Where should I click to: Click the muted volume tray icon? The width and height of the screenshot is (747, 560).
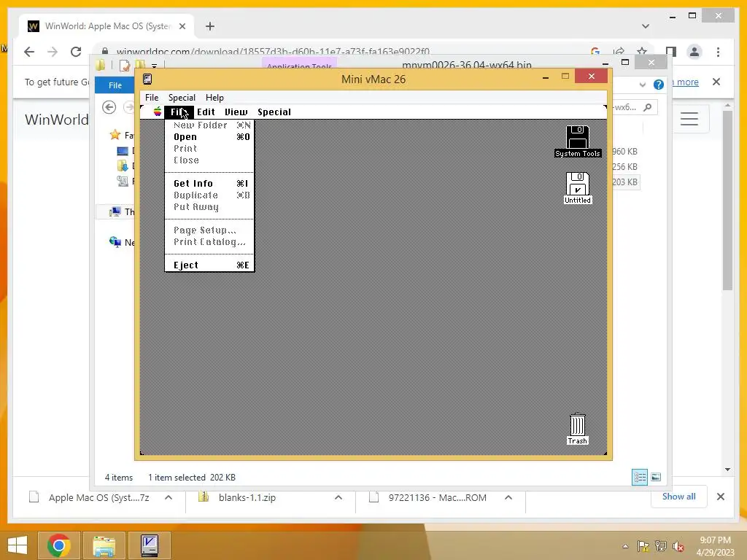point(678,546)
